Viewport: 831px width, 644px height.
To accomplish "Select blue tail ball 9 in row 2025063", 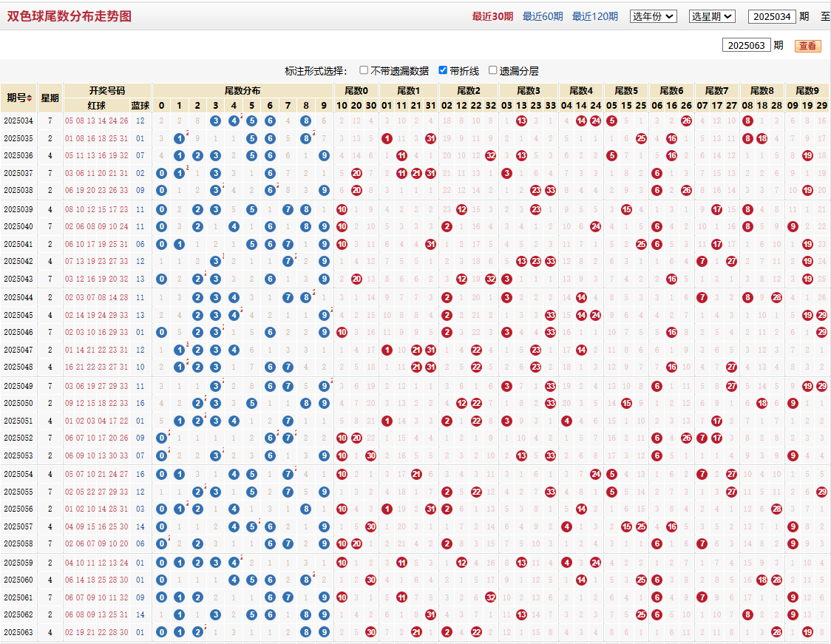I will (325, 632).
